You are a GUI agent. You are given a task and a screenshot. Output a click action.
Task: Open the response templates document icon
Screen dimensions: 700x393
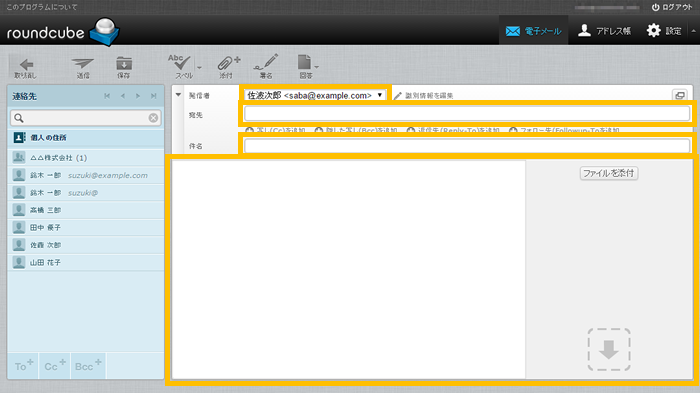click(x=304, y=63)
